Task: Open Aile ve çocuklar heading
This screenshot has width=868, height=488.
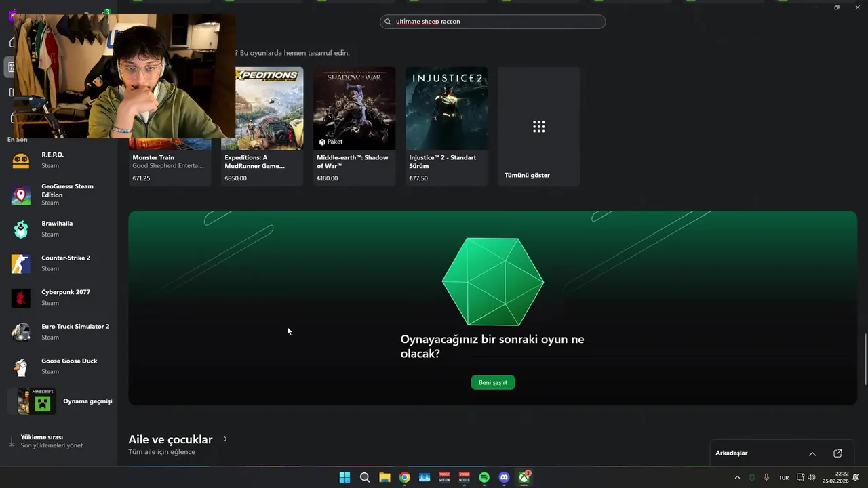Action: point(170,439)
